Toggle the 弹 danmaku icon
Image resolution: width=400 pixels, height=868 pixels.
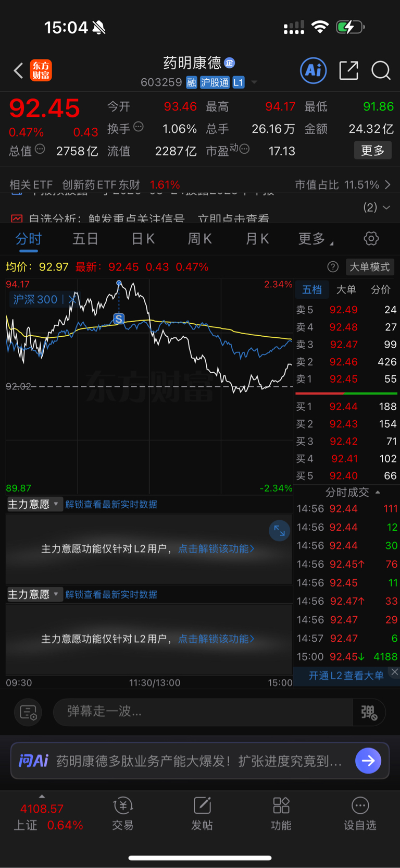(x=369, y=712)
